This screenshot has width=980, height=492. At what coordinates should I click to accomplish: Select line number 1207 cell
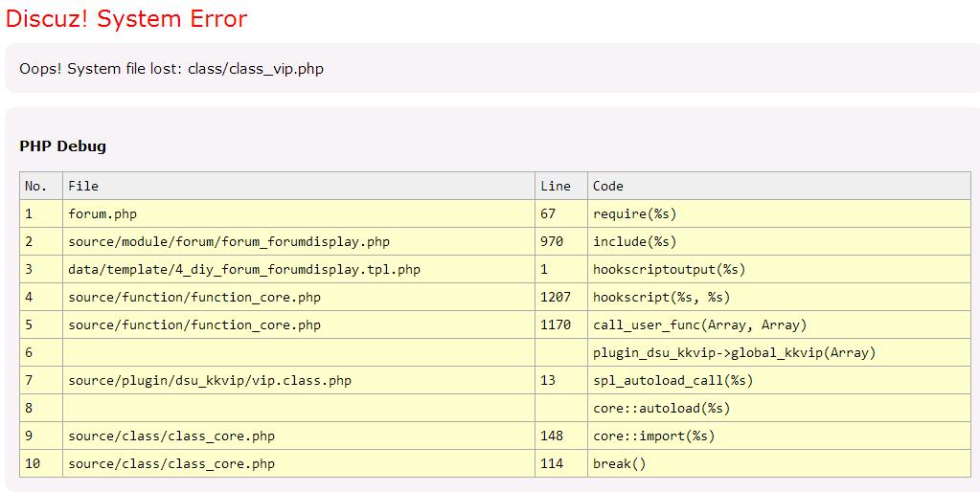tap(561, 297)
